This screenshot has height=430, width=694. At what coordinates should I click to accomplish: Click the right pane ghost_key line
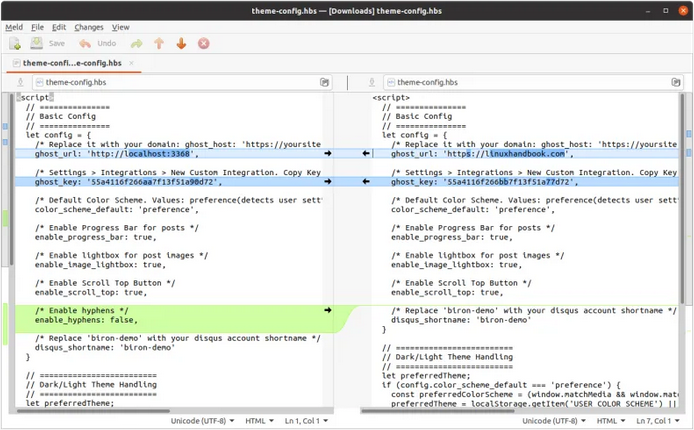point(485,182)
